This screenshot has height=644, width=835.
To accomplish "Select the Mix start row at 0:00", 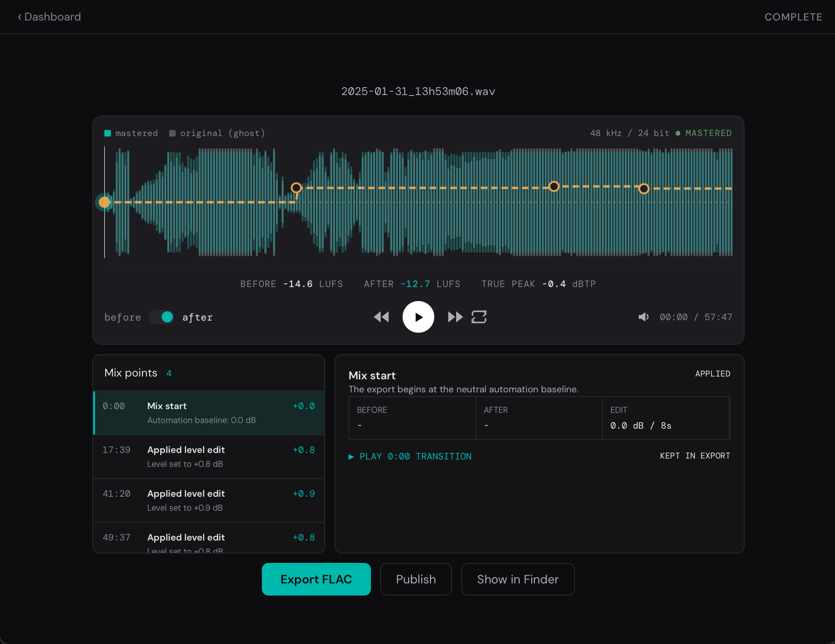I will point(209,413).
